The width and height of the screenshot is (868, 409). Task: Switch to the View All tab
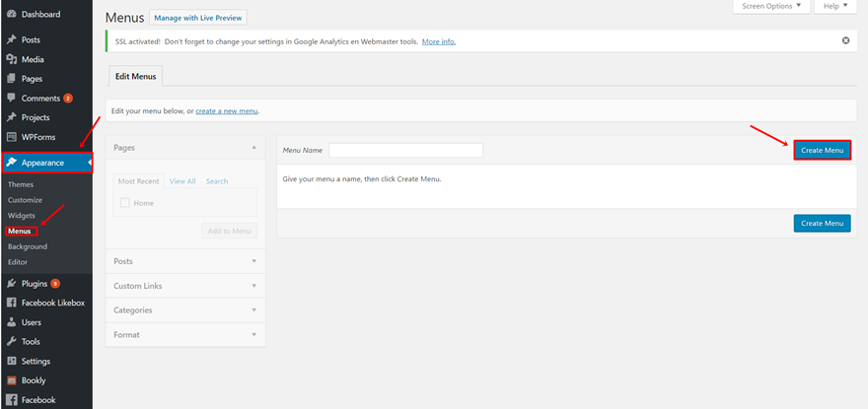(182, 181)
